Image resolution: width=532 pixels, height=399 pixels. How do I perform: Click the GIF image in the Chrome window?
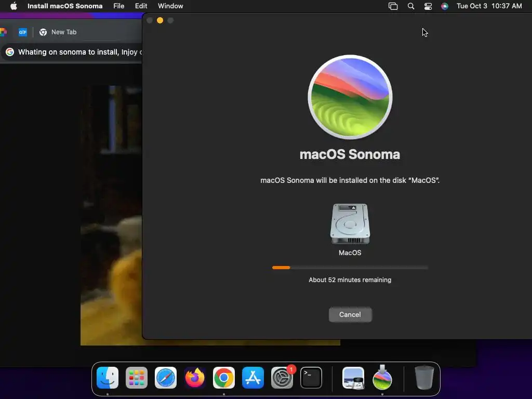(x=111, y=215)
